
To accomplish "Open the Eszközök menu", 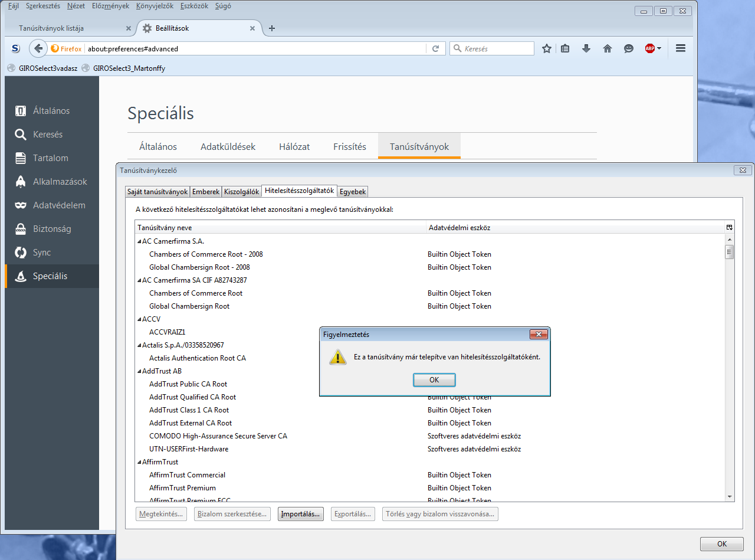I will click(194, 6).
